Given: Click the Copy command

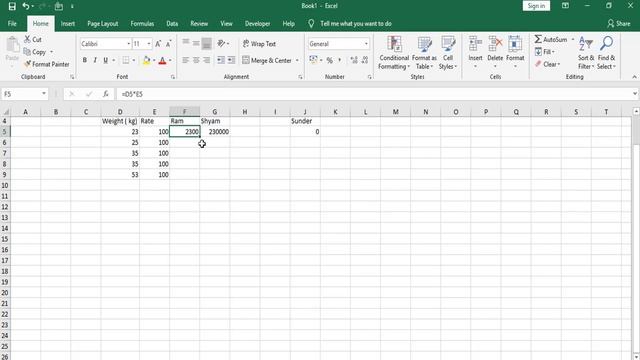Looking at the screenshot, I should pos(35,52).
